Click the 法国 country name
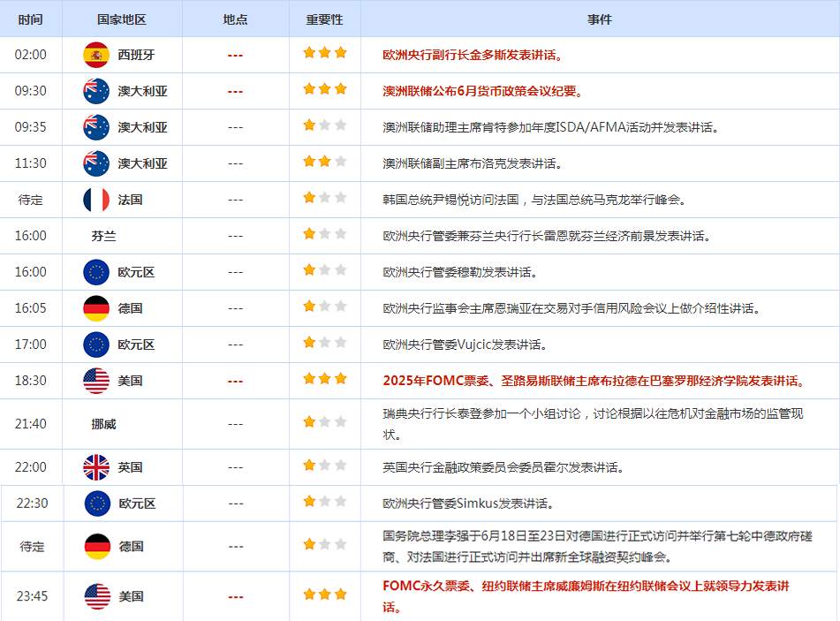Viewport: 840px width, 621px height. pos(130,200)
